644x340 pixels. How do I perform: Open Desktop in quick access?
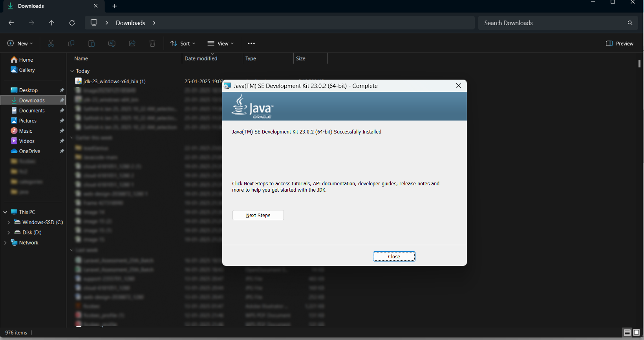pos(28,90)
